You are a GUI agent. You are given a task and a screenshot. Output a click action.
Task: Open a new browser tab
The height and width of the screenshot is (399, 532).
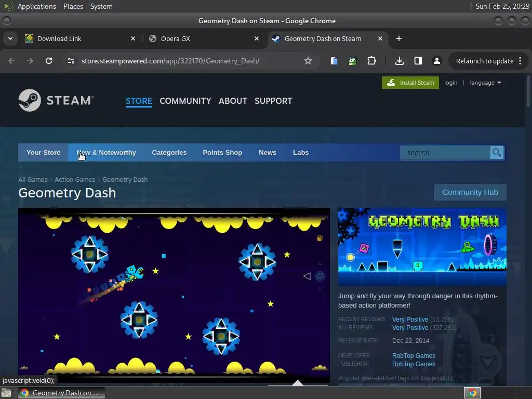(x=399, y=38)
